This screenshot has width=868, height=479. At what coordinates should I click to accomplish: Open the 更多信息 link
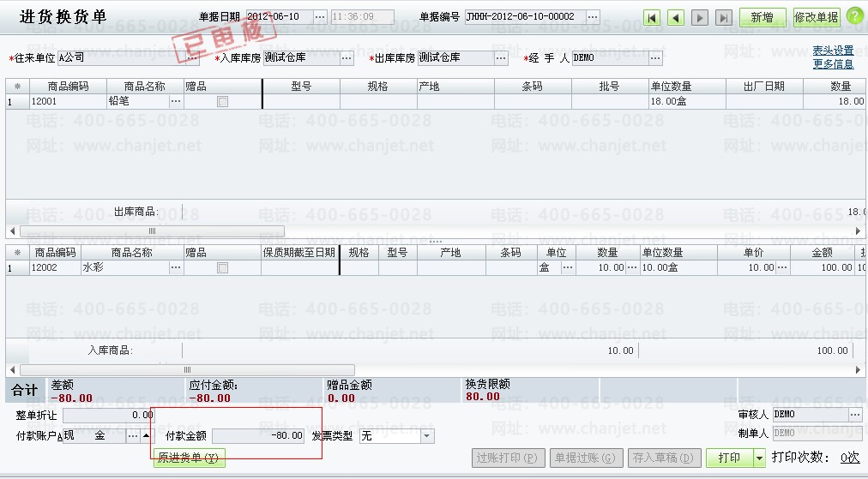coord(833,64)
